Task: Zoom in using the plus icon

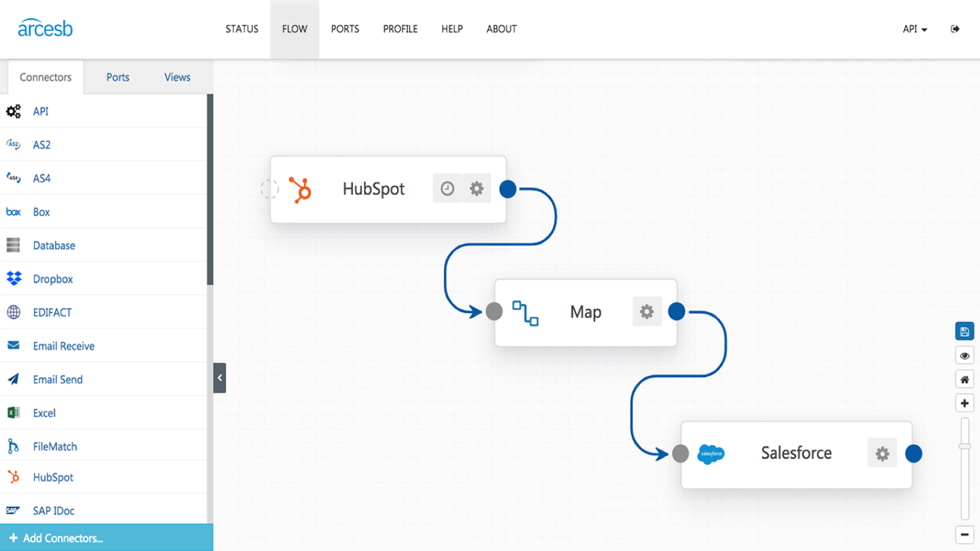Action: [965, 403]
